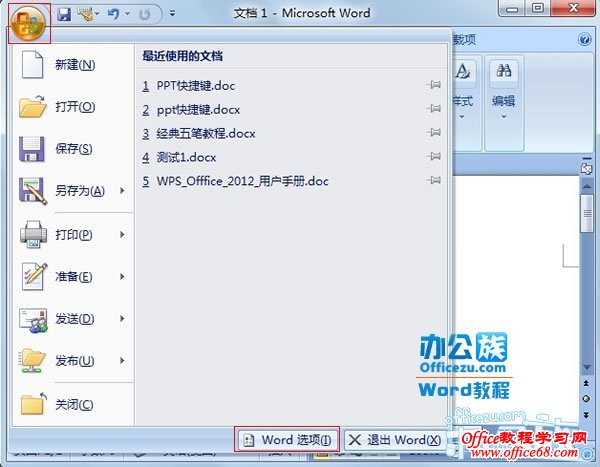The height and width of the screenshot is (467, 600).
Task: Click Exit Word (退出 Word) button
Action: [396, 440]
